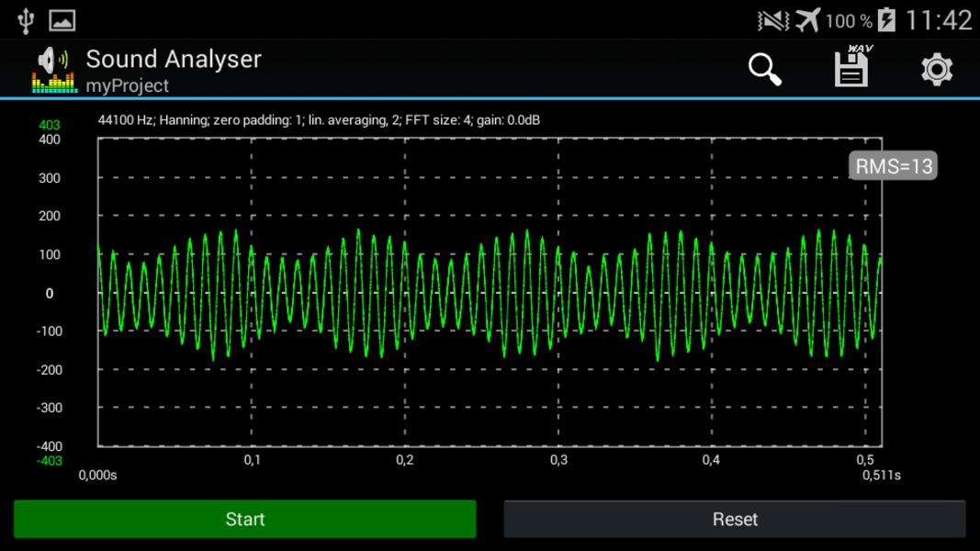980x551 pixels.
Task: Tap the 0 amplitude axis label
Action: point(50,293)
